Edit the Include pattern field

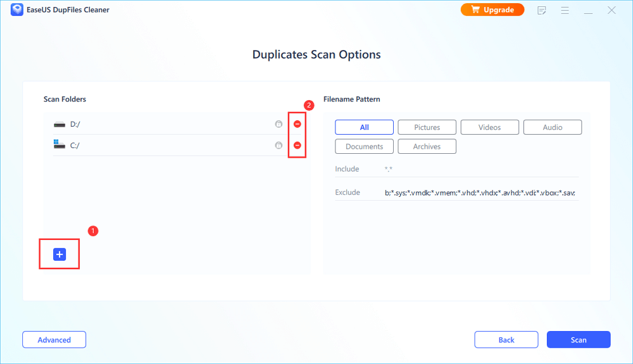tap(480, 169)
